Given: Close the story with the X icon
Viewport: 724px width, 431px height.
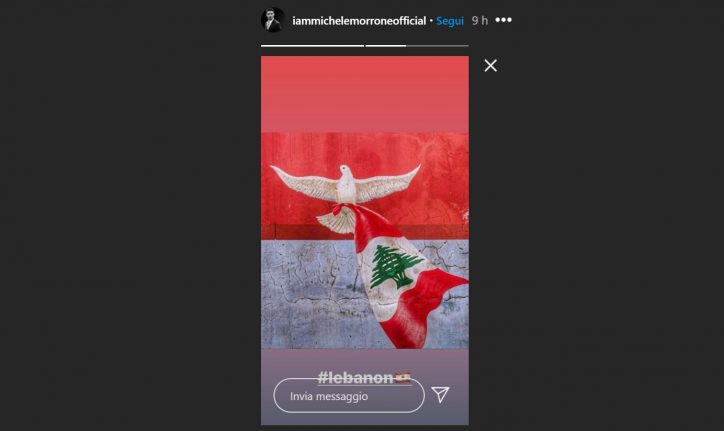Looking at the screenshot, I should point(490,66).
